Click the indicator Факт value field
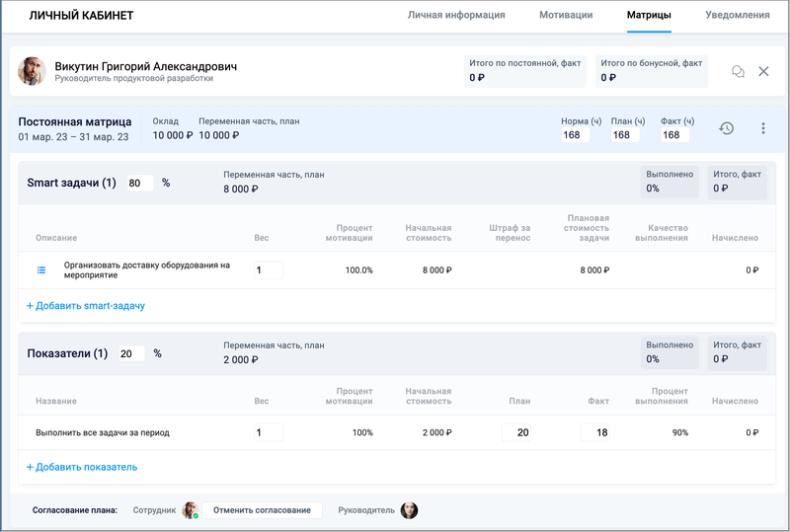Screen dimensions: 790x532 coord(595,432)
